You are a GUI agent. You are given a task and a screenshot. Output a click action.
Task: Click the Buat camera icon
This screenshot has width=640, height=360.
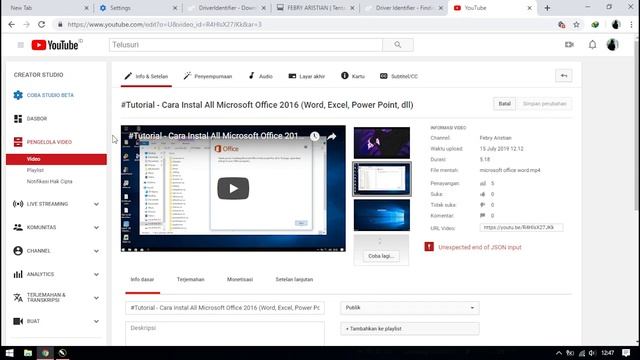(x=18, y=321)
